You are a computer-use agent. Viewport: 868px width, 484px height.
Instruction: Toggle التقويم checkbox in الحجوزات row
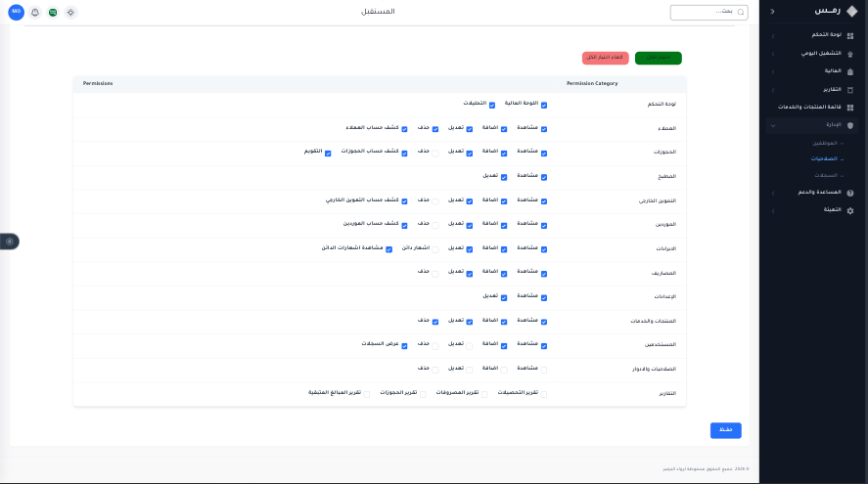click(x=328, y=154)
